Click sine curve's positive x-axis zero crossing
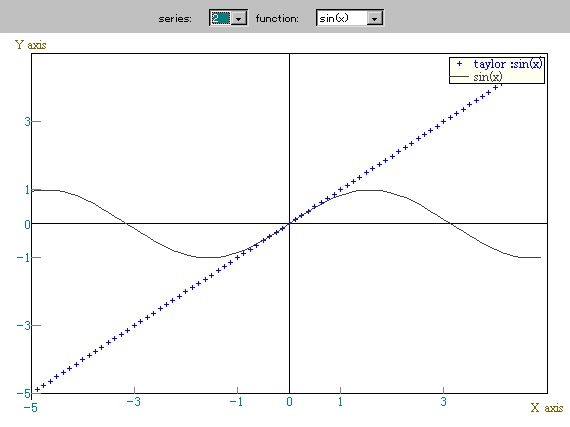570x427 pixels. 451,223
